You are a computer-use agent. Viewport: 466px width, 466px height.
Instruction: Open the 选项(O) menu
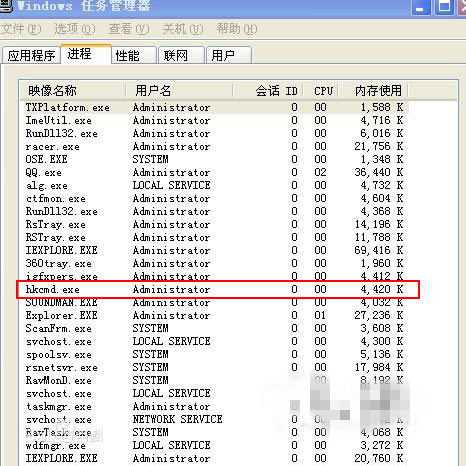75,29
